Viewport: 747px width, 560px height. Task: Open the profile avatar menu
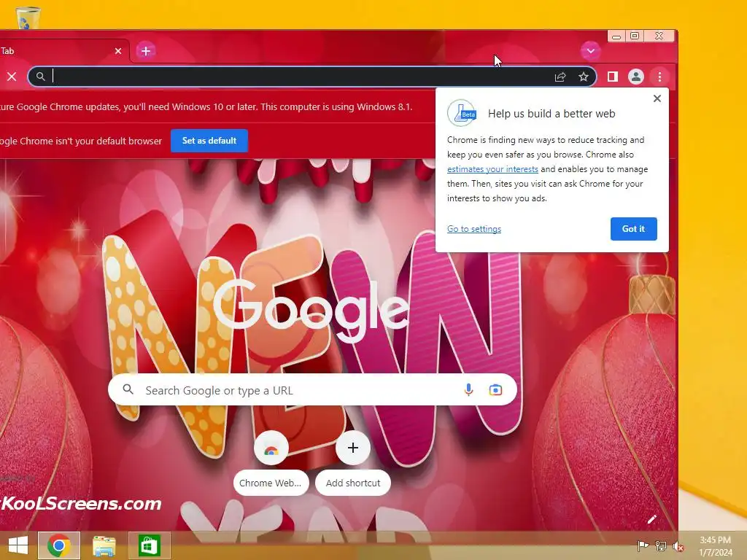click(x=636, y=77)
